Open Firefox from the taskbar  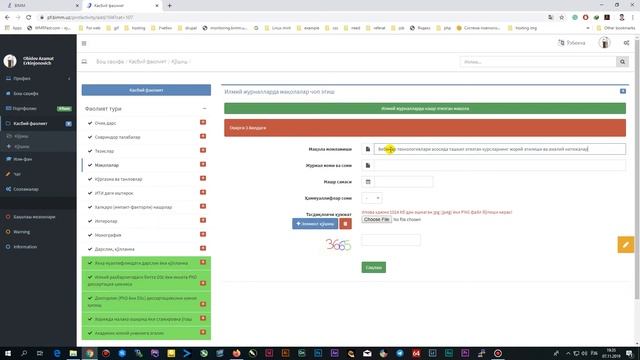point(236,353)
